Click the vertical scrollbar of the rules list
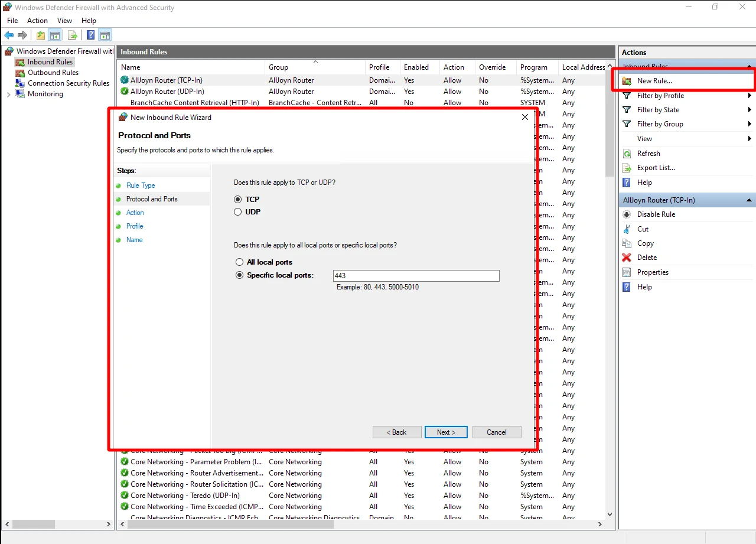 tap(610, 295)
